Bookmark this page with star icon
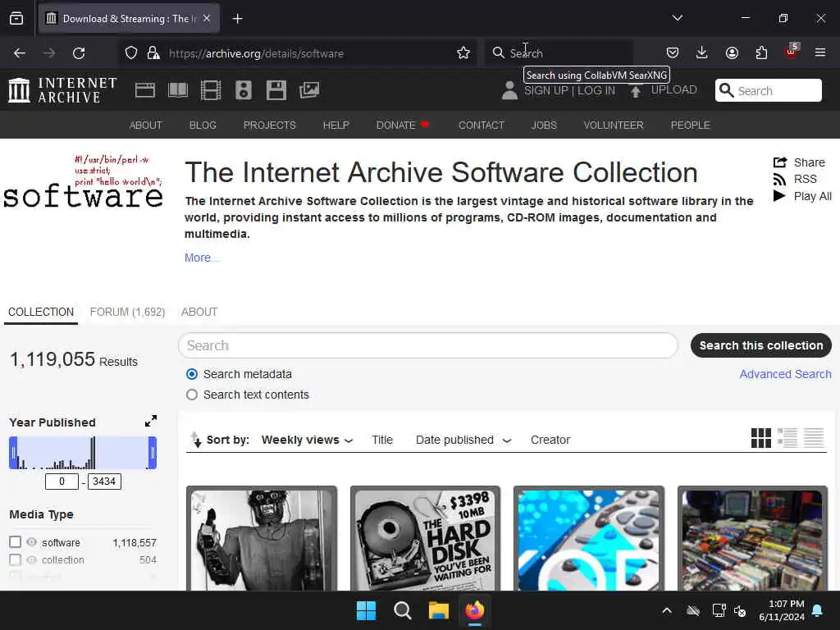840x630 pixels. click(463, 53)
